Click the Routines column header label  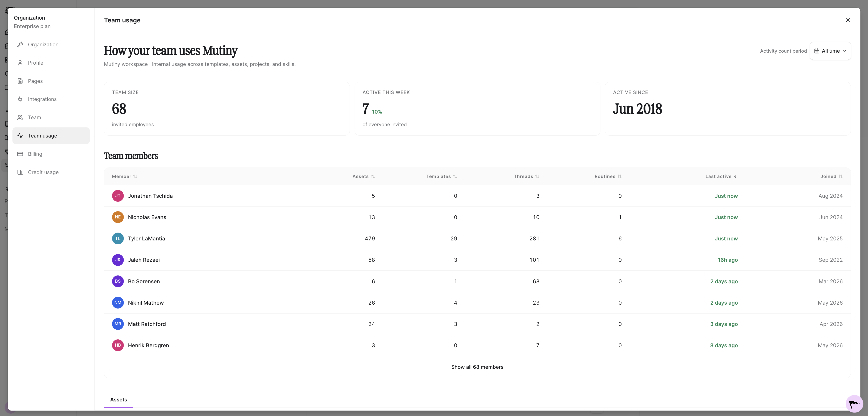[605, 176]
